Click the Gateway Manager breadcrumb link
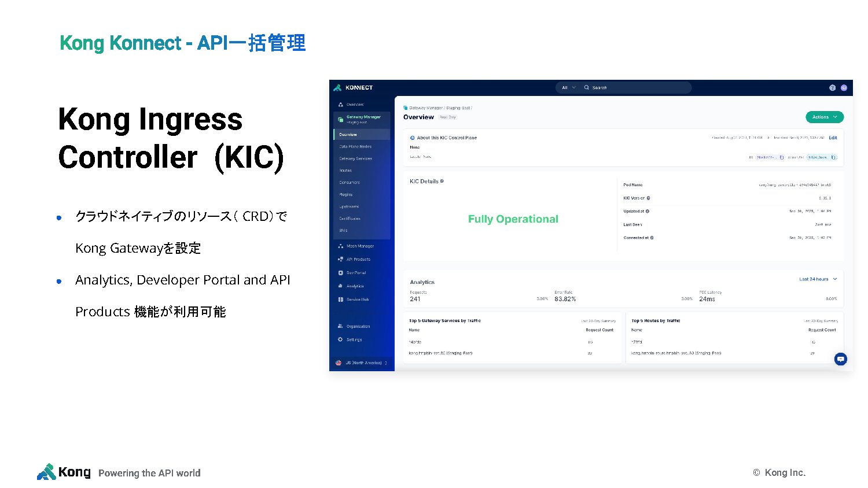The height and width of the screenshot is (488, 868). 426,108
